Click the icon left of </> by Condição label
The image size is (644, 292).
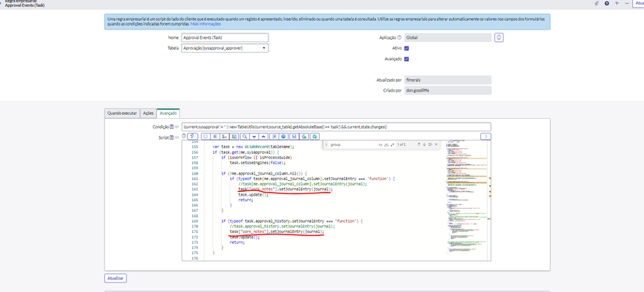click(172, 127)
